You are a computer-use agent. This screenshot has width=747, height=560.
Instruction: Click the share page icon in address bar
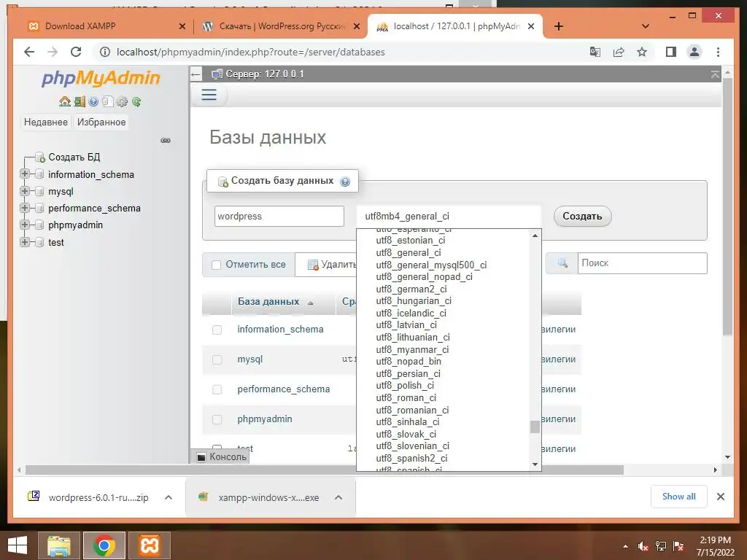coord(619,52)
